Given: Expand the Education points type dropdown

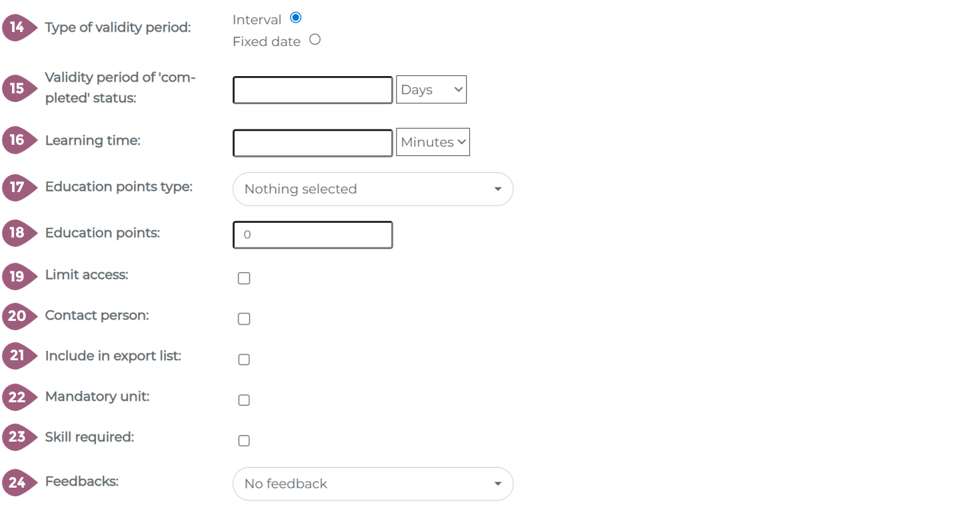Looking at the screenshot, I should pos(373,189).
